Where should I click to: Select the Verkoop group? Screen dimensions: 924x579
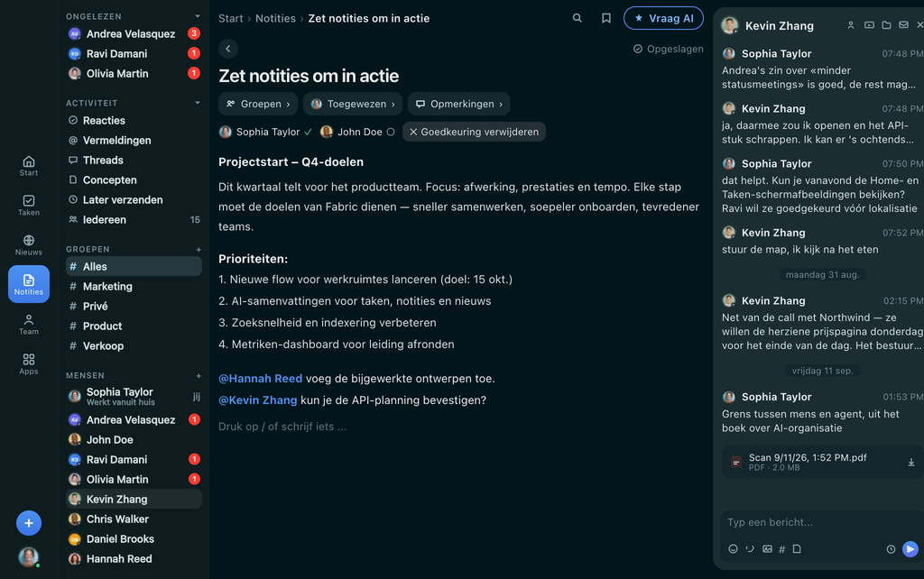point(134,345)
